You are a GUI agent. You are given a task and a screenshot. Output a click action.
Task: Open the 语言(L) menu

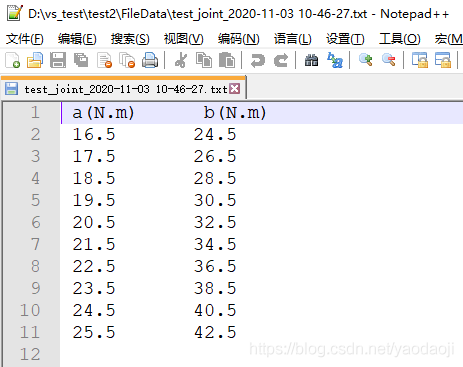(x=292, y=39)
